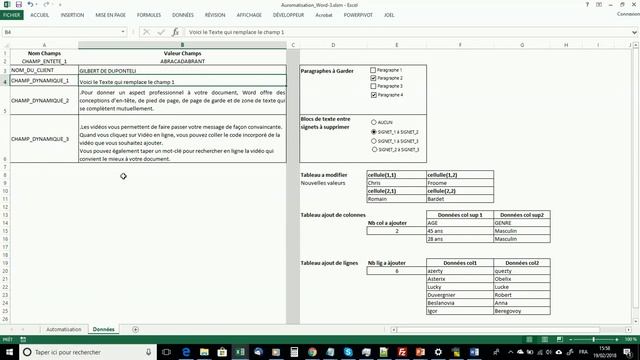The width and height of the screenshot is (640, 360).
Task: Open the INSERTION ribbon tab
Action: (x=72, y=15)
